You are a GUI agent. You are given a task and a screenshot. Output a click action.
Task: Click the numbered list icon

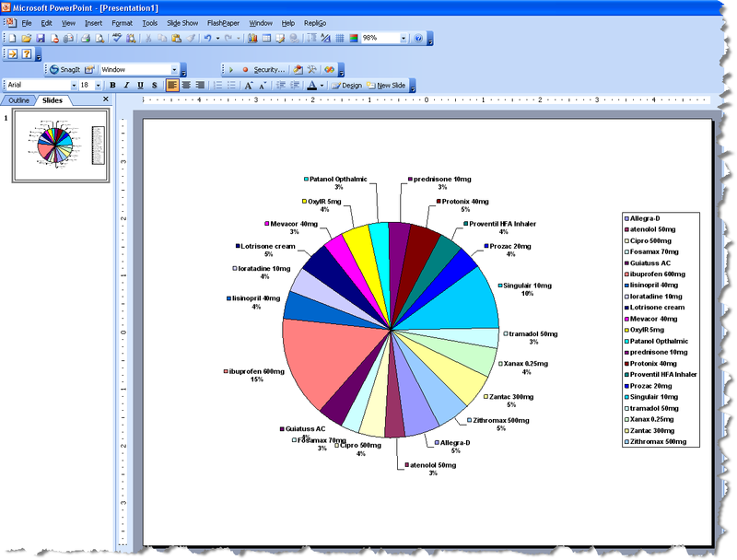pos(217,85)
